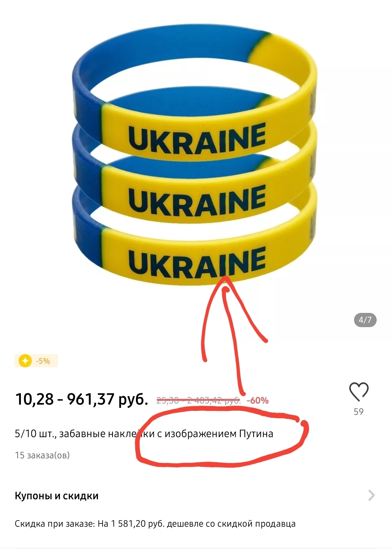Viewport: 392px width, 549px height.
Task: Click the product title about Путина stickers
Action: tap(144, 433)
